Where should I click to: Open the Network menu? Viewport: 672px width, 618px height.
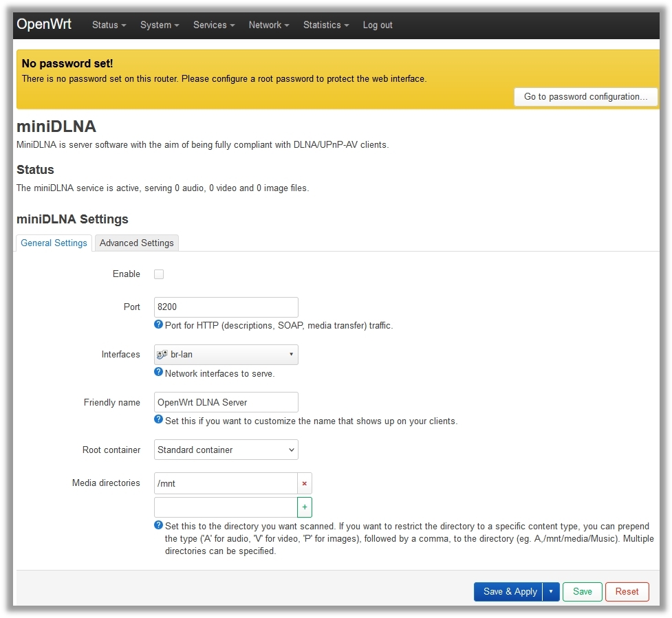pyautogui.click(x=268, y=25)
